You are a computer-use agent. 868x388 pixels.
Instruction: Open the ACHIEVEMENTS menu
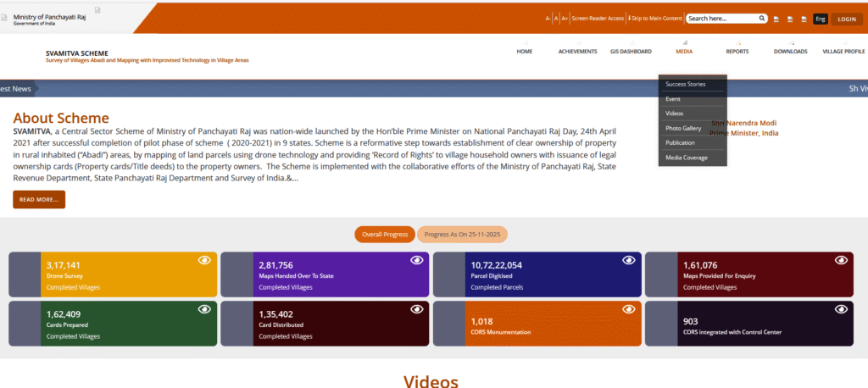(x=577, y=52)
